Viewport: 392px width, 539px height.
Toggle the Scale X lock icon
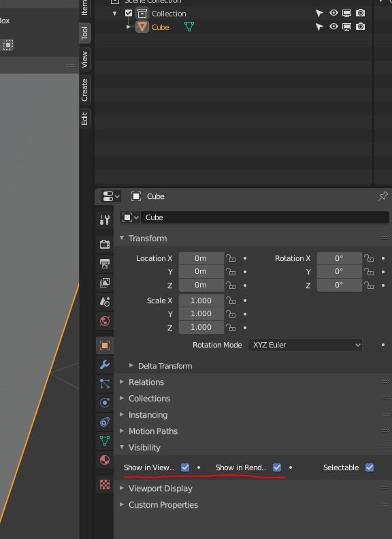click(231, 301)
